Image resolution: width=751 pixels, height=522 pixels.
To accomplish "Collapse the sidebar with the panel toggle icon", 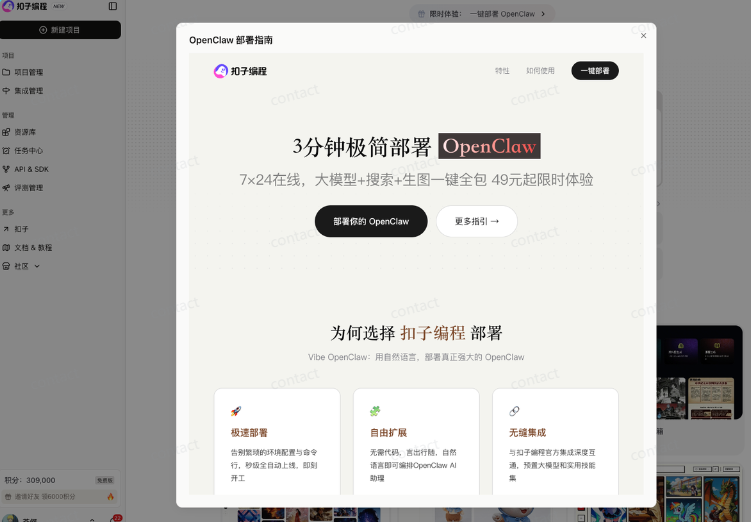I will tap(112, 6).
